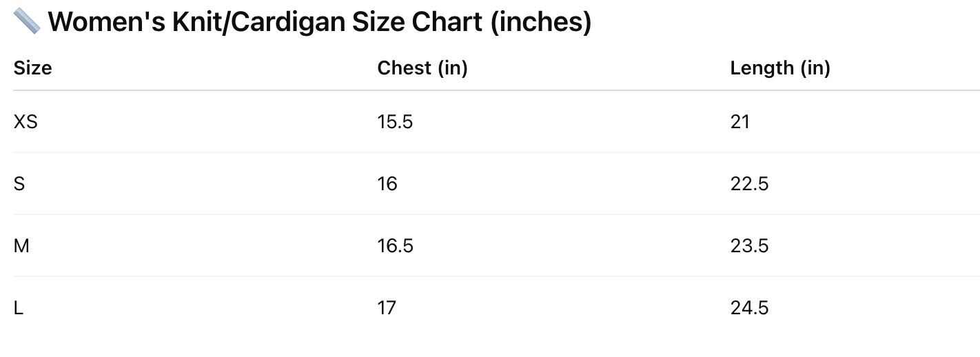Image resolution: width=980 pixels, height=357 pixels.
Task: Select the Length (in) column header
Action: coord(779,68)
